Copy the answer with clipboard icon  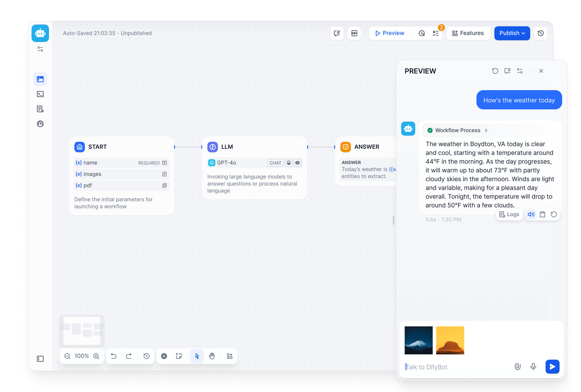coord(542,214)
